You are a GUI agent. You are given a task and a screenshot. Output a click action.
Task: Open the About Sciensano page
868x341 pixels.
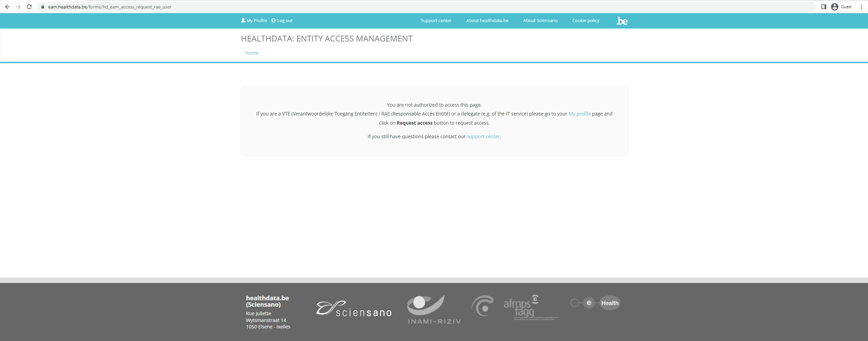coord(540,21)
